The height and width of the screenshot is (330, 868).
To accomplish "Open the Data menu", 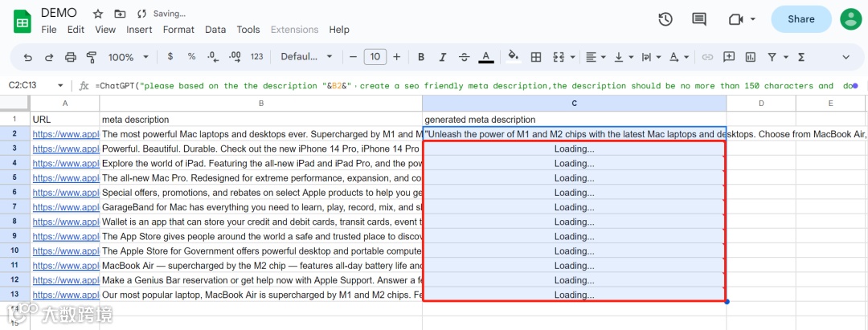I will click(x=215, y=29).
